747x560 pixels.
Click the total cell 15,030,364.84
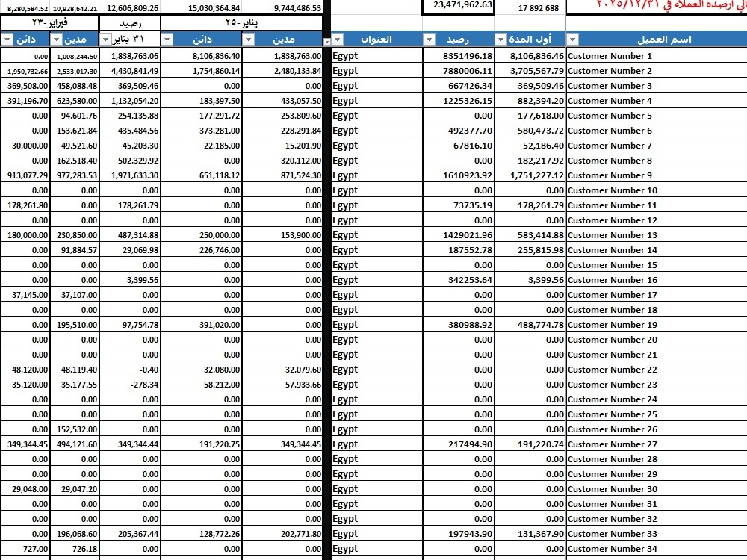[x=202, y=7]
